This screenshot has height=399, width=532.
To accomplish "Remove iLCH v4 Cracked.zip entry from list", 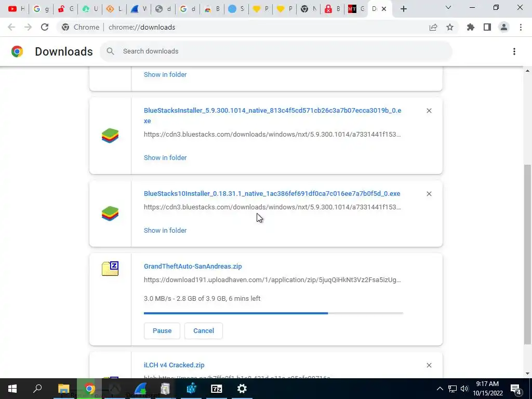I will (x=429, y=365).
